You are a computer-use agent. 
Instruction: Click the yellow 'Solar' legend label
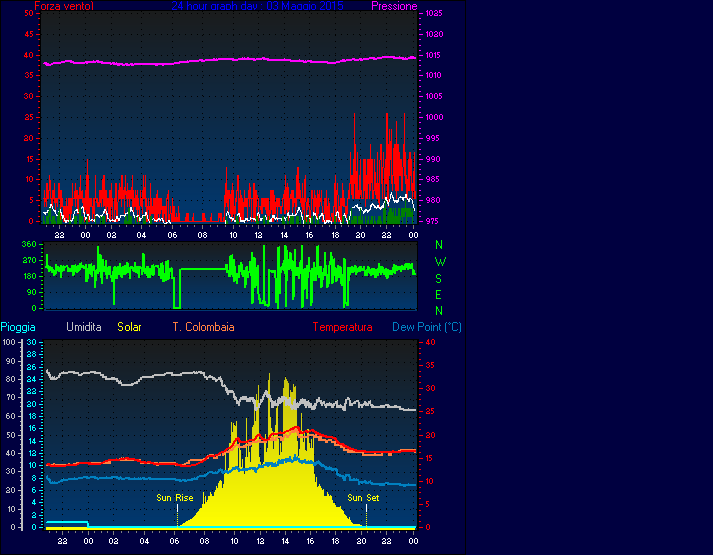pyautogui.click(x=129, y=327)
